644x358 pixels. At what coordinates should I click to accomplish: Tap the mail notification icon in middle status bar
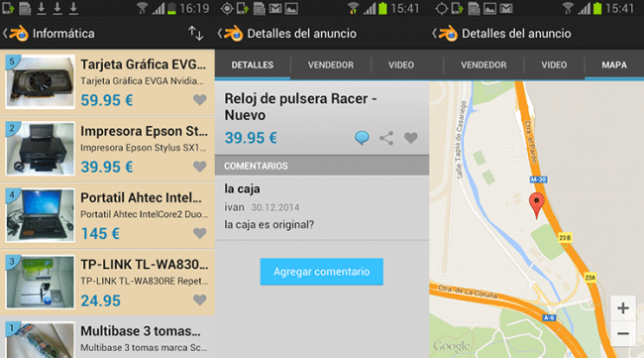click(275, 8)
